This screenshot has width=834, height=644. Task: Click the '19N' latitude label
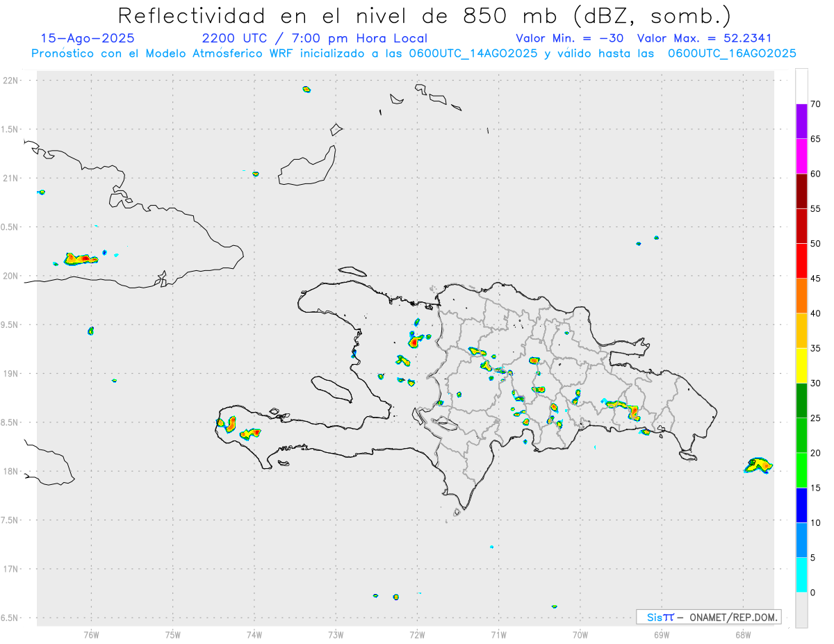(12, 373)
